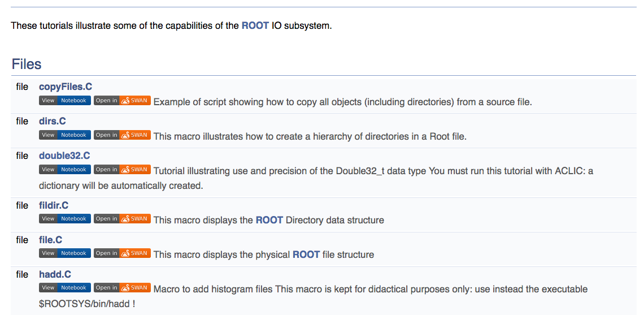Click View Notebook badge for dirs.C

(64, 135)
